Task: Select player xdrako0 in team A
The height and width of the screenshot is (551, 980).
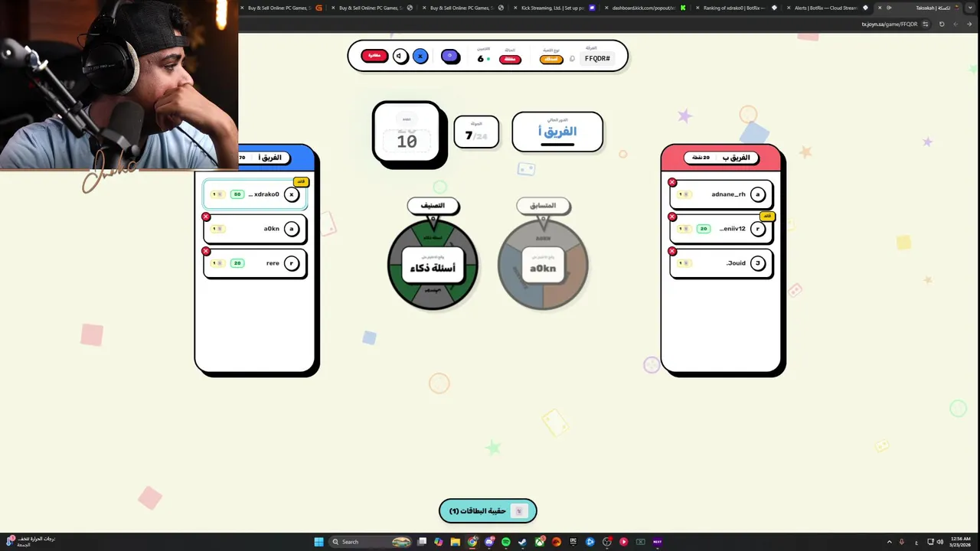Action: click(x=255, y=194)
